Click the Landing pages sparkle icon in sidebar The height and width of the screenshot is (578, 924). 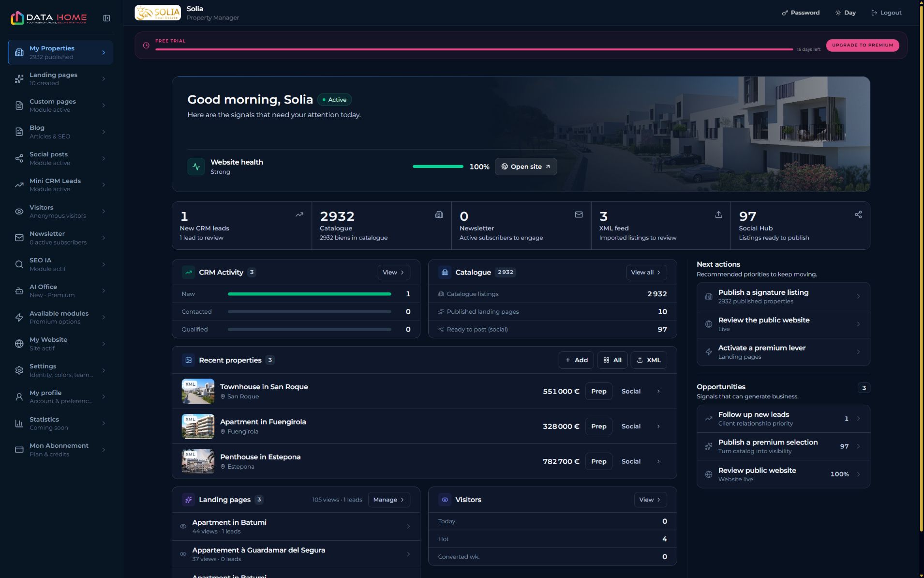[19, 79]
